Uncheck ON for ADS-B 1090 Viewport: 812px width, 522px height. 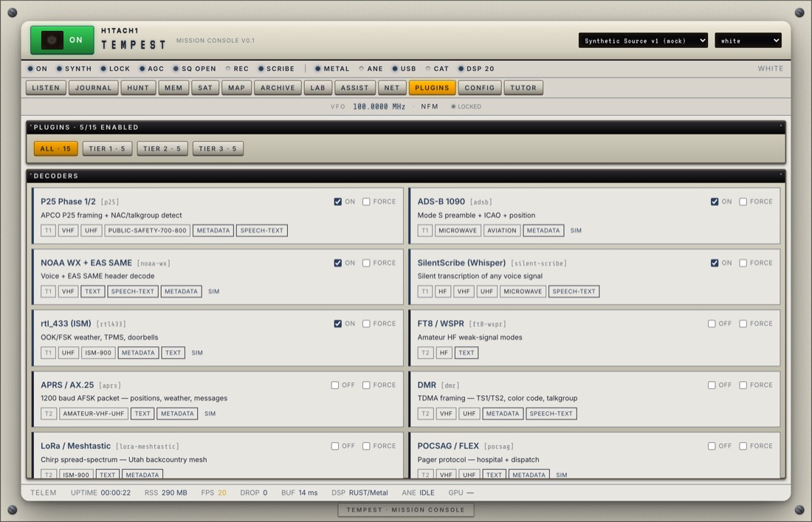(715, 202)
